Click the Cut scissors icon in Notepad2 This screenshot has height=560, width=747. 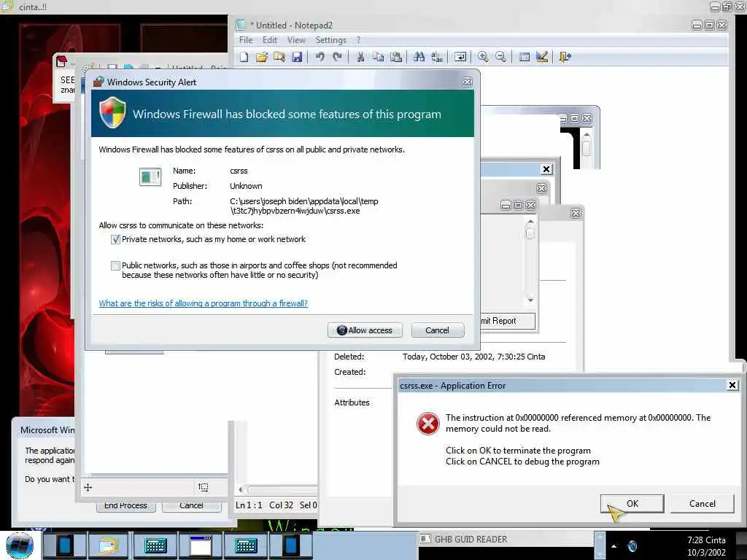coord(360,57)
